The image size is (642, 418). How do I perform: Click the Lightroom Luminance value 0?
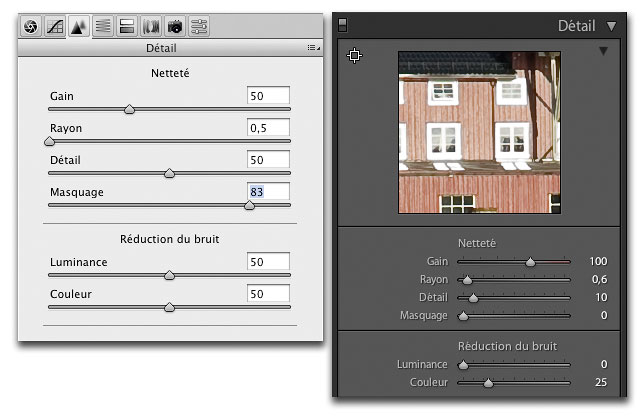pos(604,364)
